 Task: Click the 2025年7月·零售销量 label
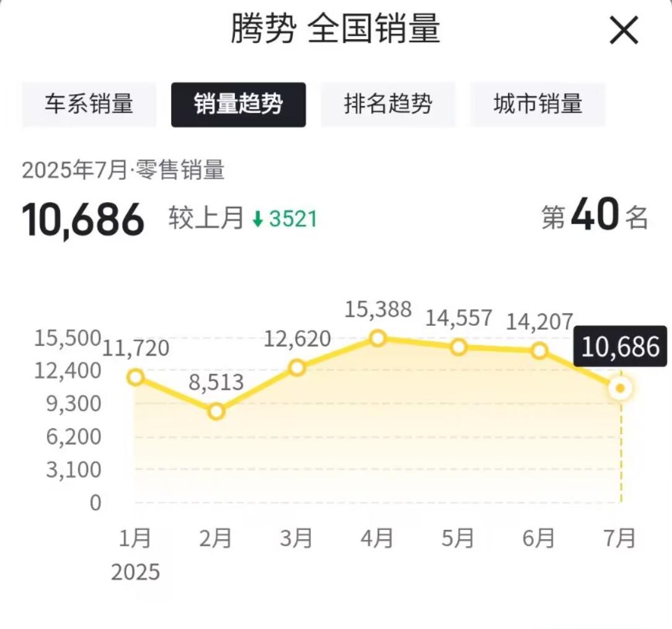[123, 170]
